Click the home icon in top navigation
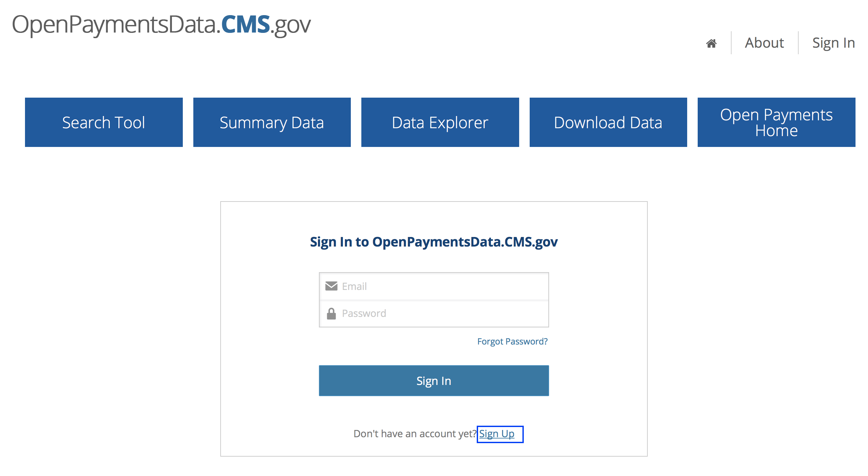 pyautogui.click(x=711, y=43)
